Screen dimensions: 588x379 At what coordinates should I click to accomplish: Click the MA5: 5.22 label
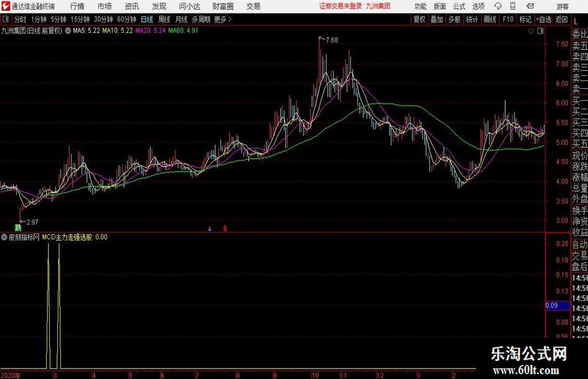86,30
